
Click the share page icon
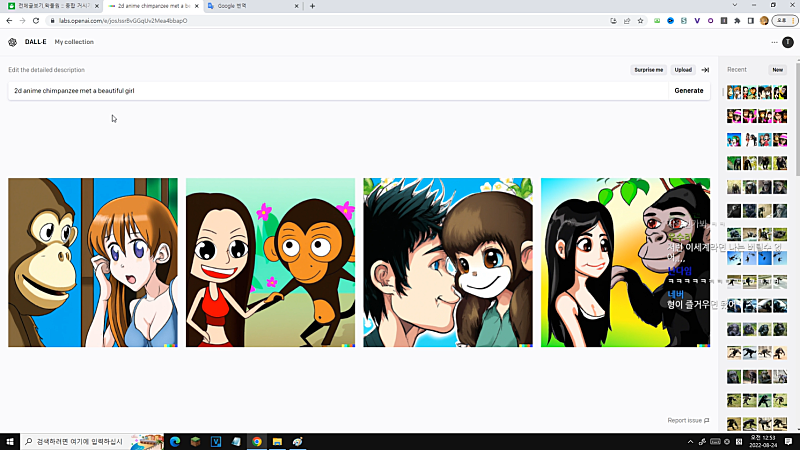627,21
